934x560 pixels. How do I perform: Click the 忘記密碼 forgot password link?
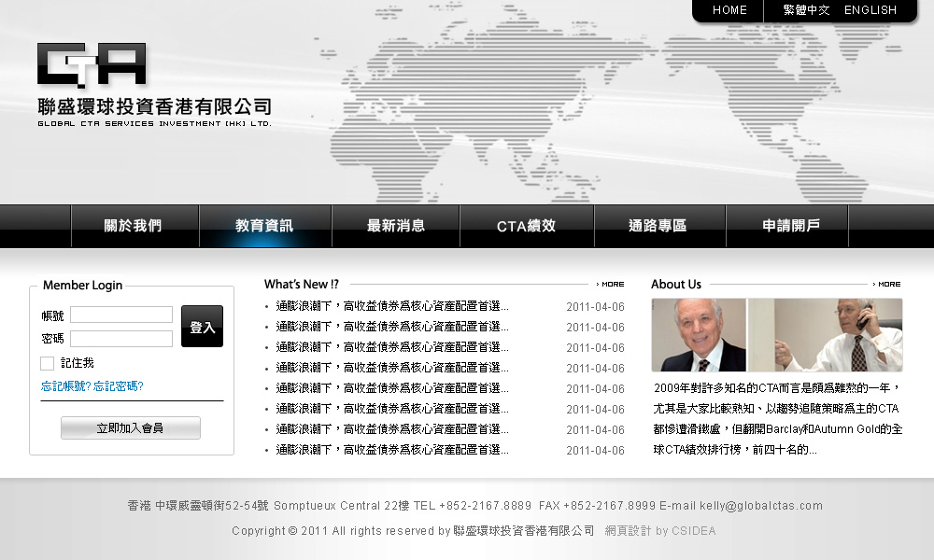[119, 386]
